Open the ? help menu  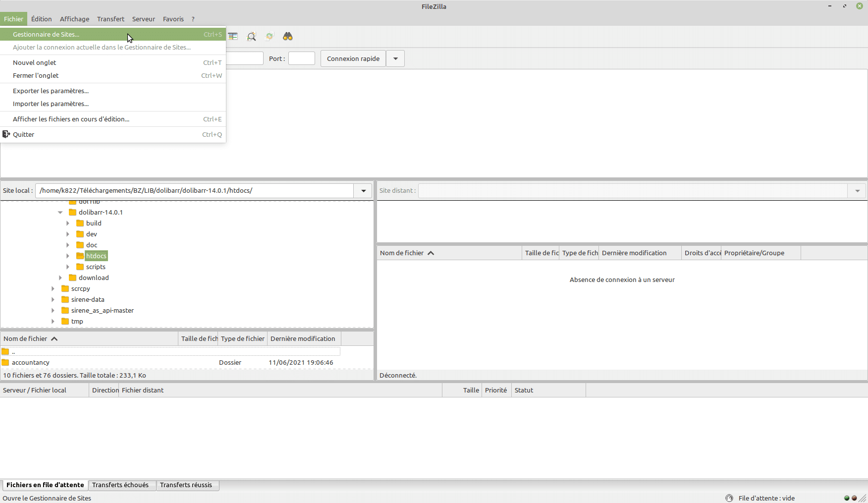(x=193, y=19)
